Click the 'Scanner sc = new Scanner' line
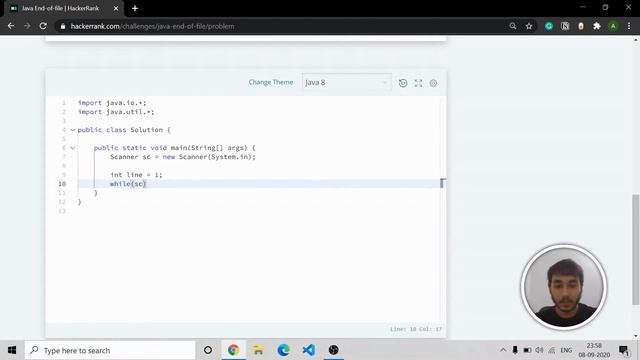This screenshot has width=640, height=360. pyautogui.click(x=182, y=157)
